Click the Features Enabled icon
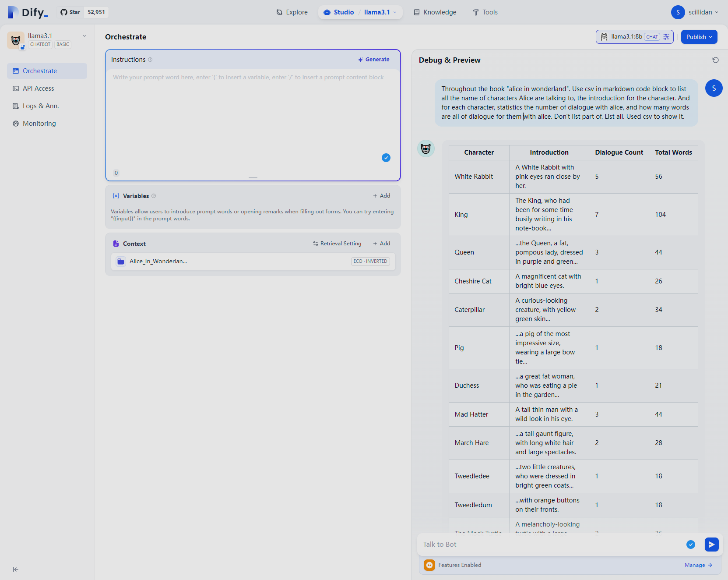The height and width of the screenshot is (580, 728). point(429,565)
